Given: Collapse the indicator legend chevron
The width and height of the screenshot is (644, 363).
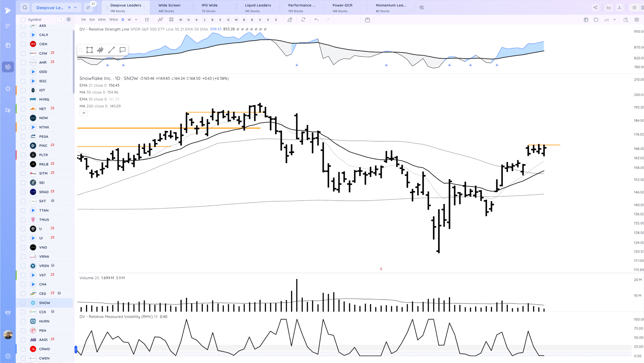Looking at the screenshot, I should tap(84, 113).
